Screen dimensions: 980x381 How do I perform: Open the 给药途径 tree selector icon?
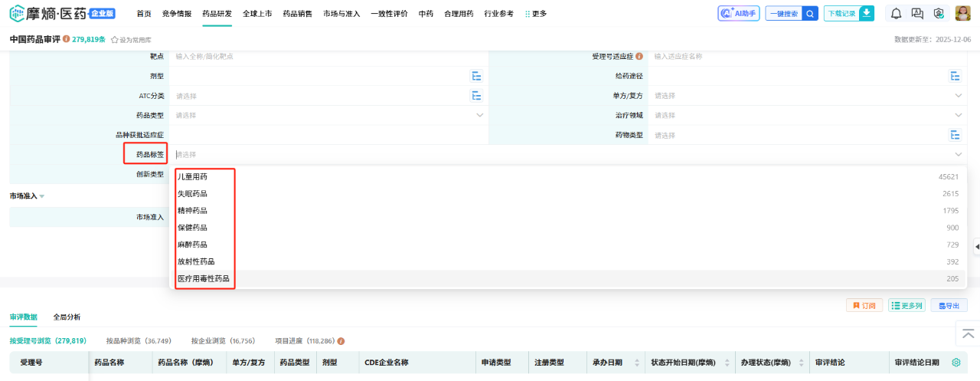(955, 76)
